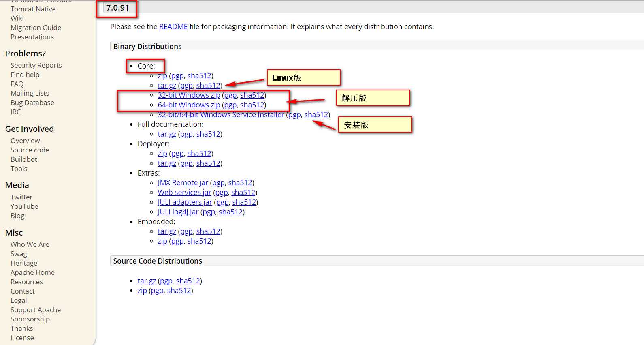Open sha512 for Deployer tar.gz

point(208,163)
